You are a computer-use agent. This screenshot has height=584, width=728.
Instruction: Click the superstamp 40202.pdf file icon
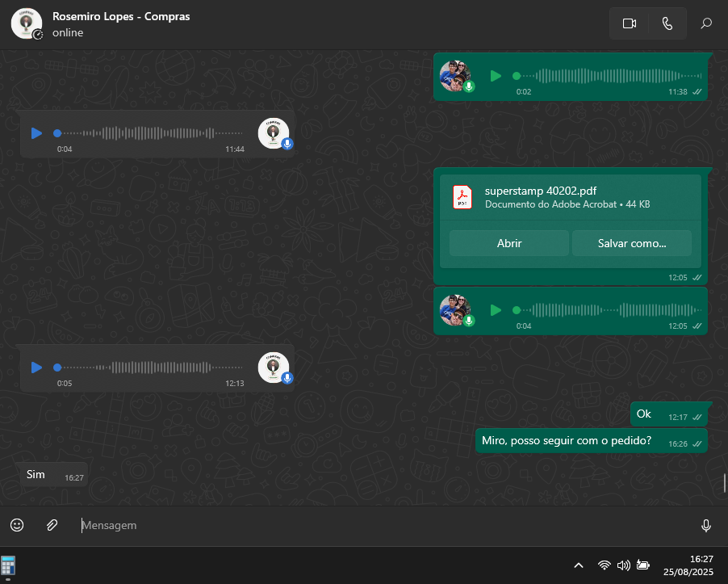pyautogui.click(x=462, y=198)
